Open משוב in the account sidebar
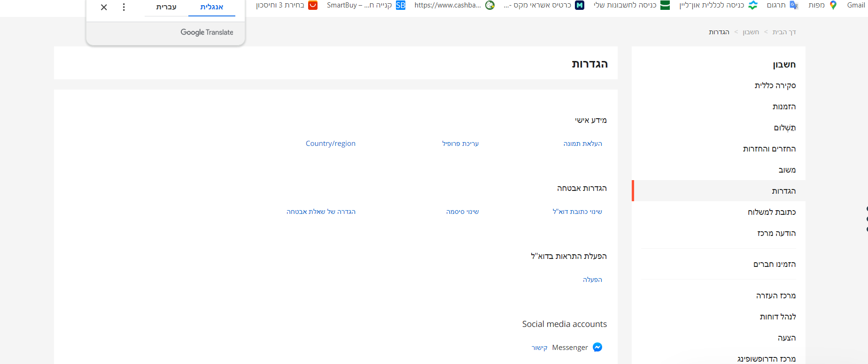868x364 pixels. [x=787, y=170]
